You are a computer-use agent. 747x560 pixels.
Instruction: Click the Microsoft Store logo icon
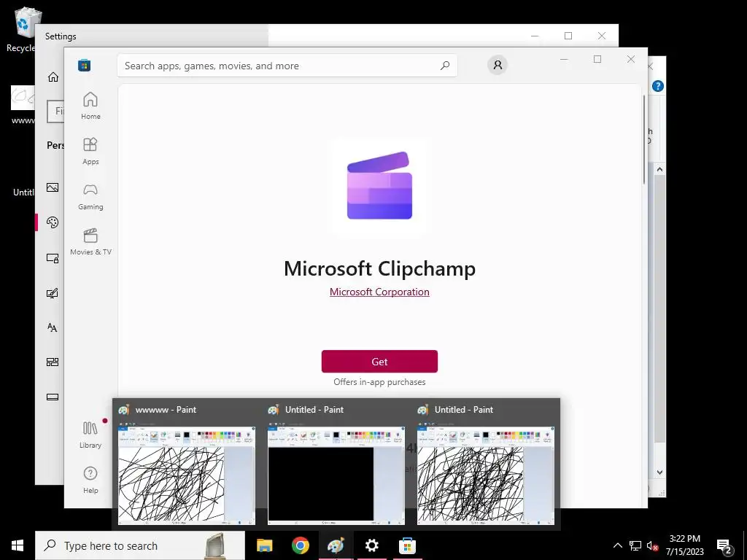point(85,65)
